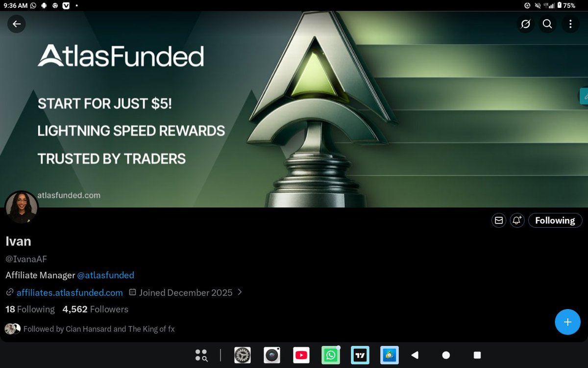Tap the battery 75% status indicator
The width and height of the screenshot is (588, 368).
565,5
